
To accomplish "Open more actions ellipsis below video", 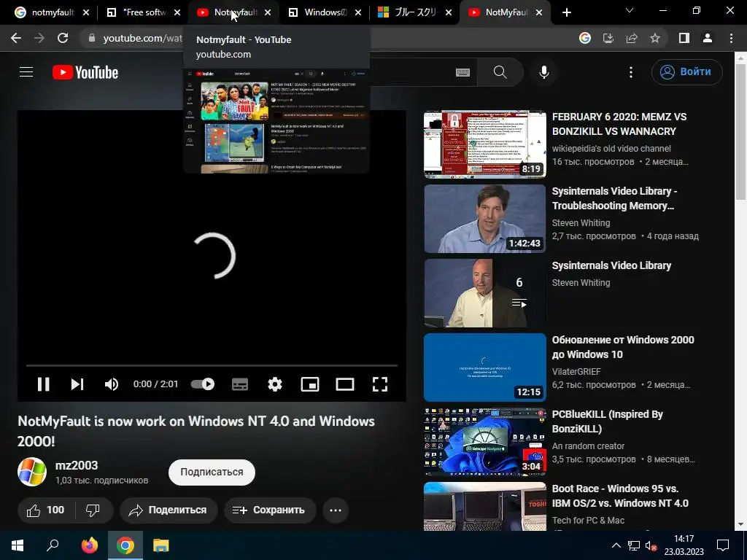I will point(336,510).
